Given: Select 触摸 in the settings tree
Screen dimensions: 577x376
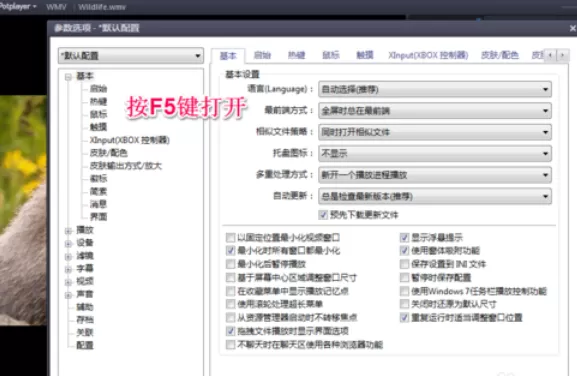Looking at the screenshot, I should coord(98,127).
